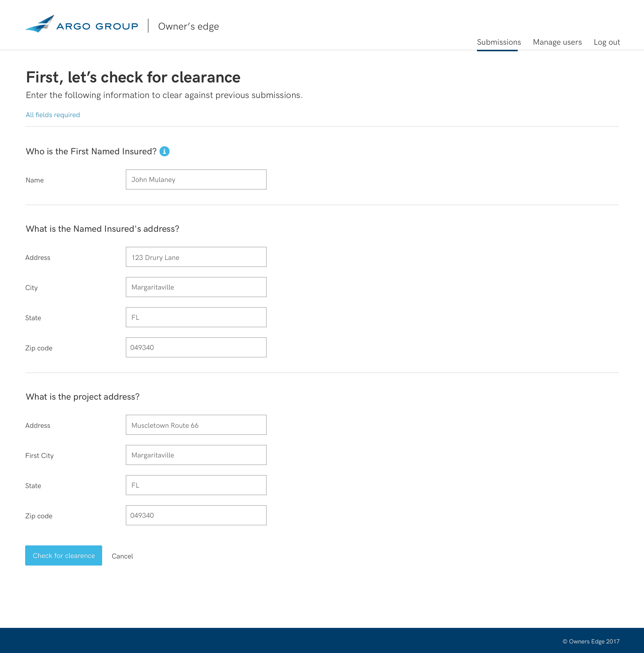Click the First, let's check for clearance heading

coord(133,77)
